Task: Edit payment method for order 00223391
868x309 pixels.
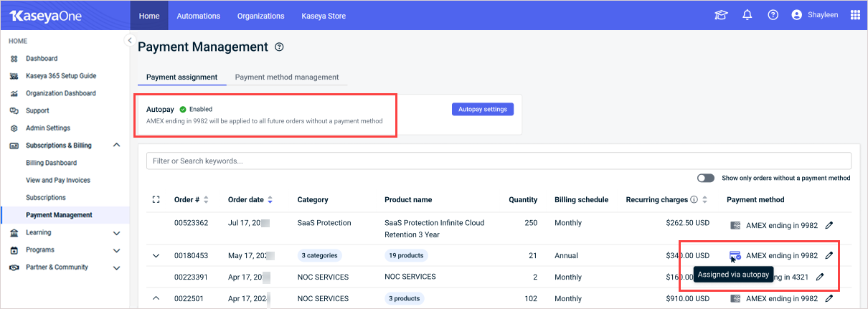Action: pyautogui.click(x=820, y=277)
